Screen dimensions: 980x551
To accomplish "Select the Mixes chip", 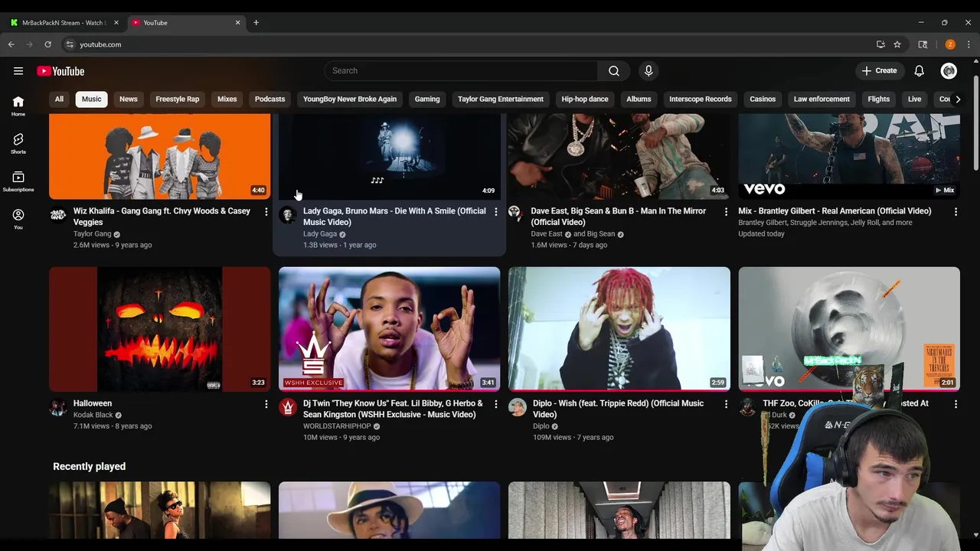I will (x=227, y=99).
